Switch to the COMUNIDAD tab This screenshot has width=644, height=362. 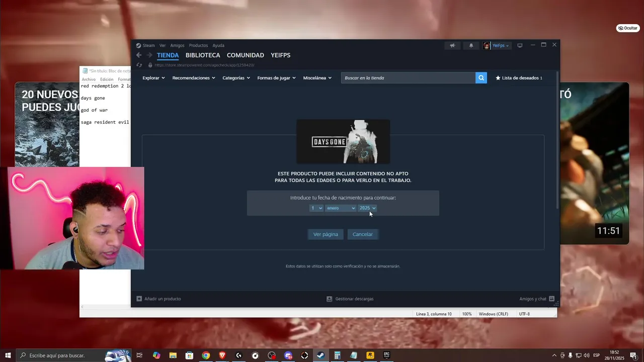click(245, 55)
